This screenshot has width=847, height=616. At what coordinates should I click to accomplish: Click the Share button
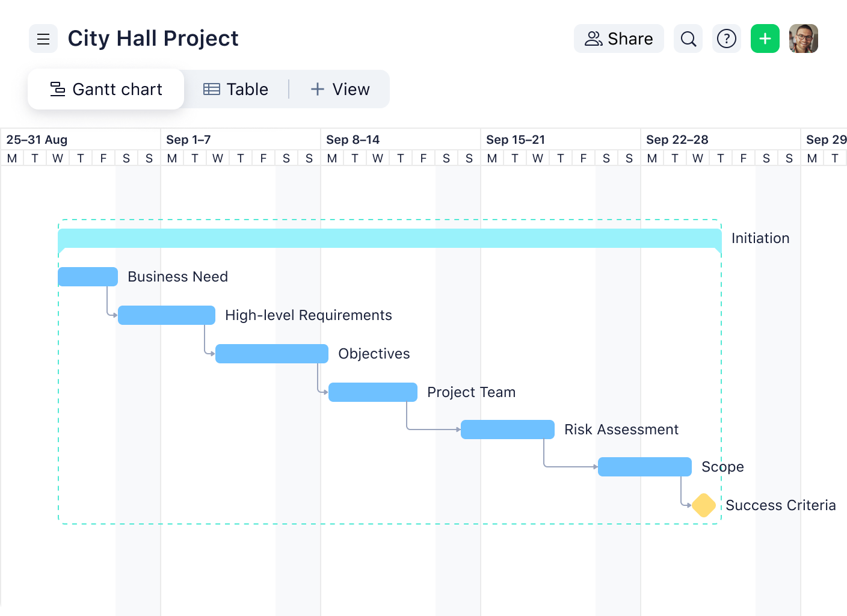tap(618, 38)
